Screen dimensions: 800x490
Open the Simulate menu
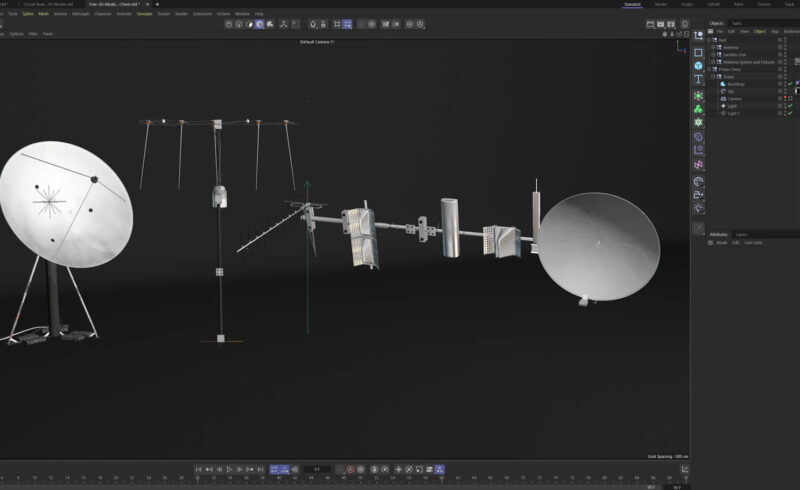(x=145, y=14)
